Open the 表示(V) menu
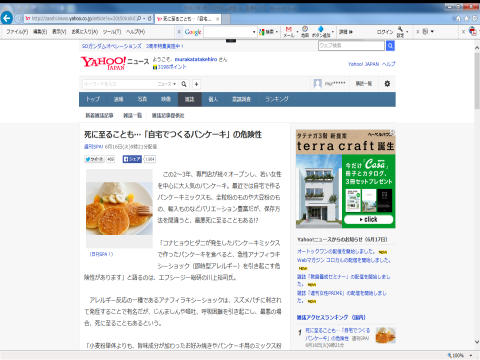The height and width of the screenshot is (360, 480). 59,32
